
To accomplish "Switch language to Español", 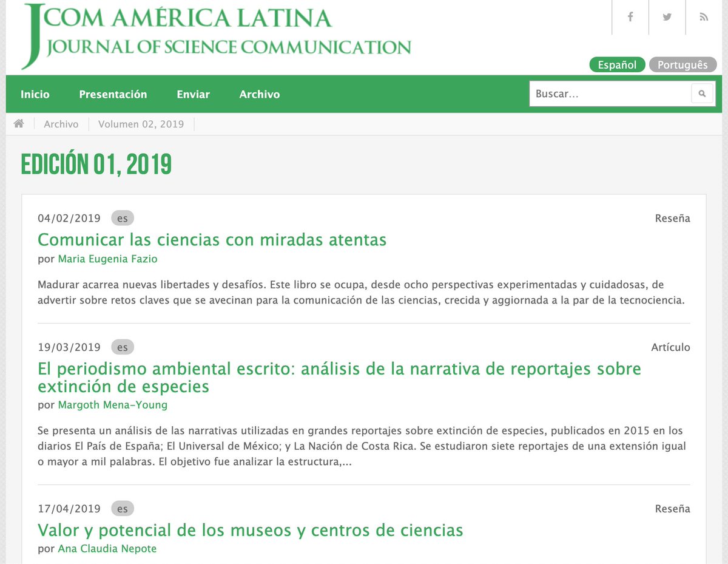I will [x=618, y=65].
